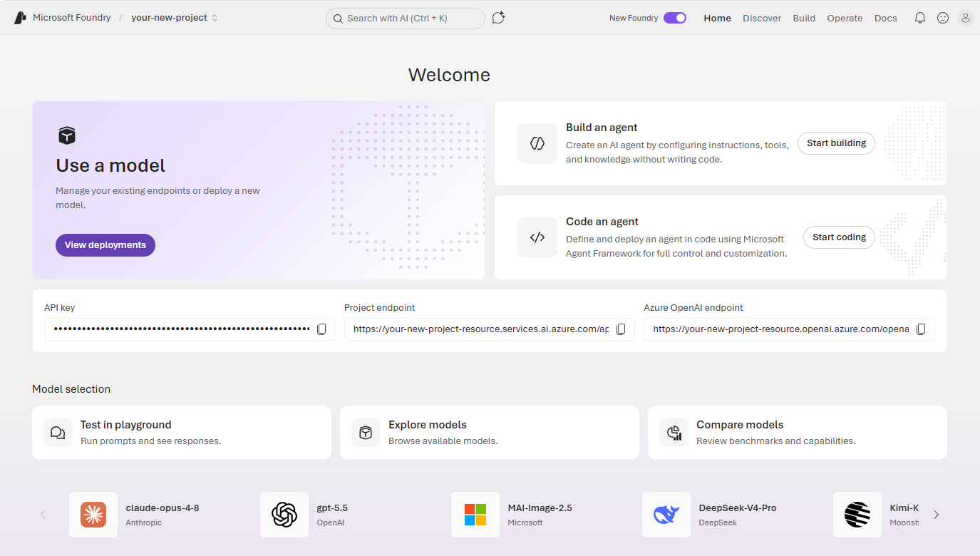Open the Discover tab
Screen dimensions: 980x556
click(x=762, y=18)
